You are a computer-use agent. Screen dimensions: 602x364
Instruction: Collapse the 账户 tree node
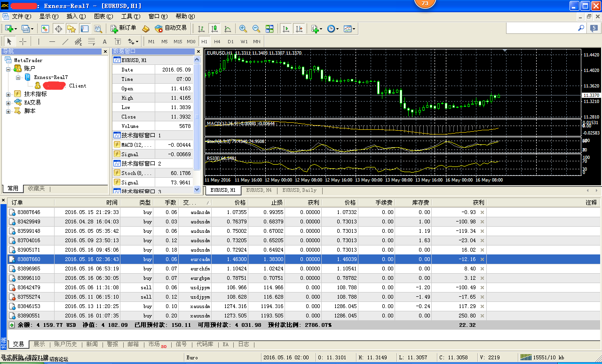click(8, 69)
